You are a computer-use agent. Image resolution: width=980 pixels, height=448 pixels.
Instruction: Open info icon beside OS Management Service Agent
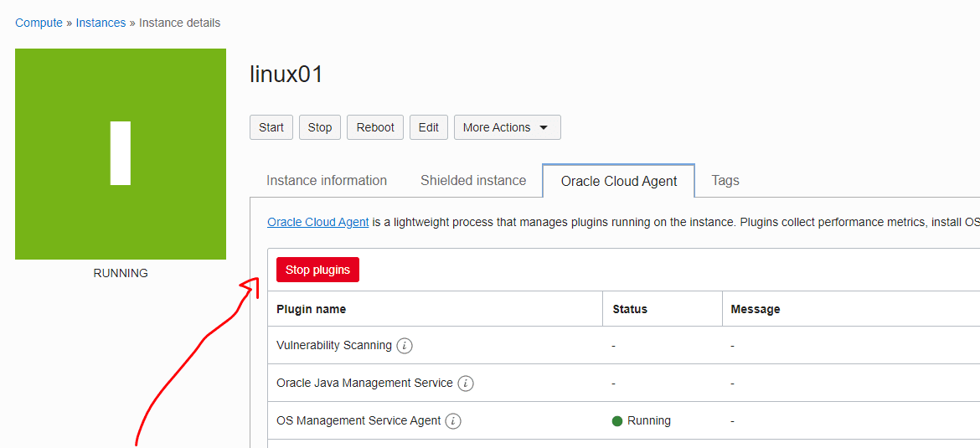(453, 421)
